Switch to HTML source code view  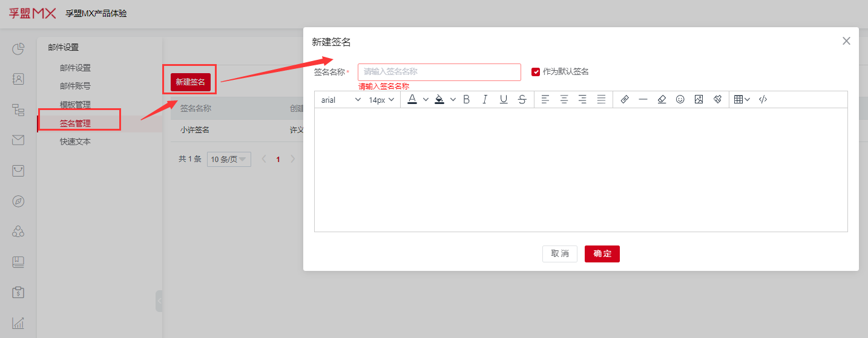763,100
